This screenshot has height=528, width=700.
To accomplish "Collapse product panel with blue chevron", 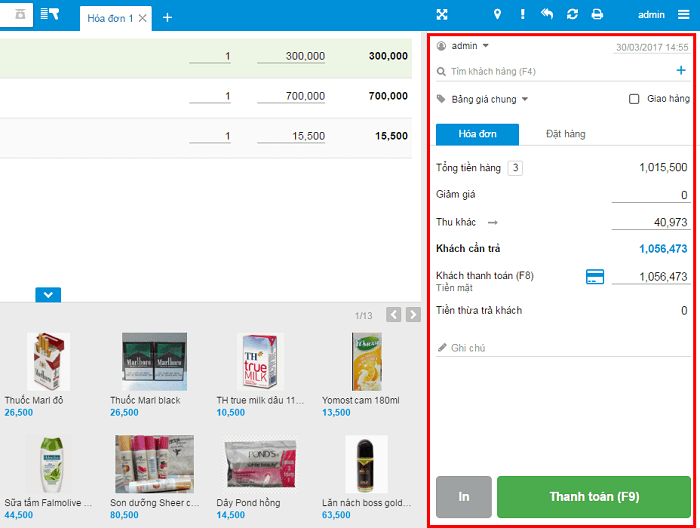I will pyautogui.click(x=48, y=294).
